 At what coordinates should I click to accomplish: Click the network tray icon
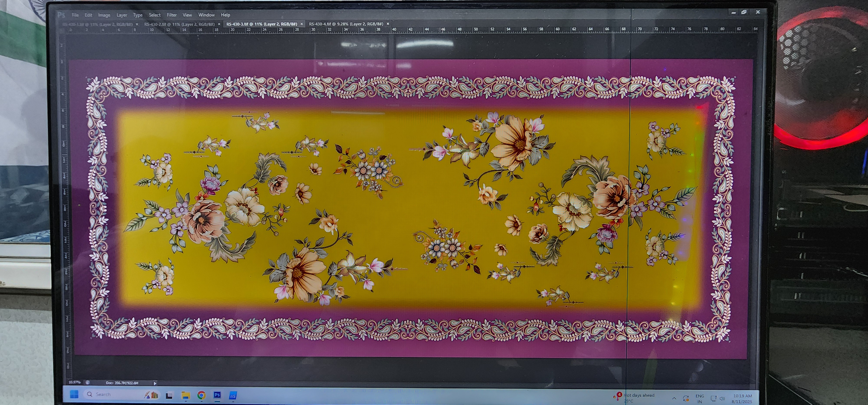click(713, 398)
